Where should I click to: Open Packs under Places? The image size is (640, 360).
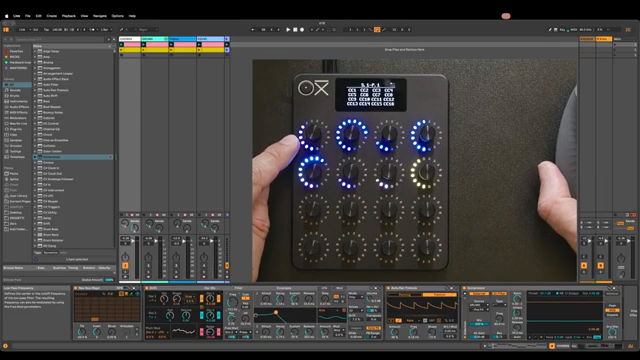pos(14,173)
